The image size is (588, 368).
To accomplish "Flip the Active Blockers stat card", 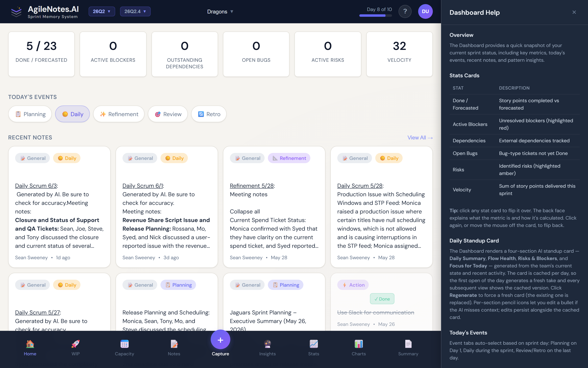I will (x=113, y=54).
